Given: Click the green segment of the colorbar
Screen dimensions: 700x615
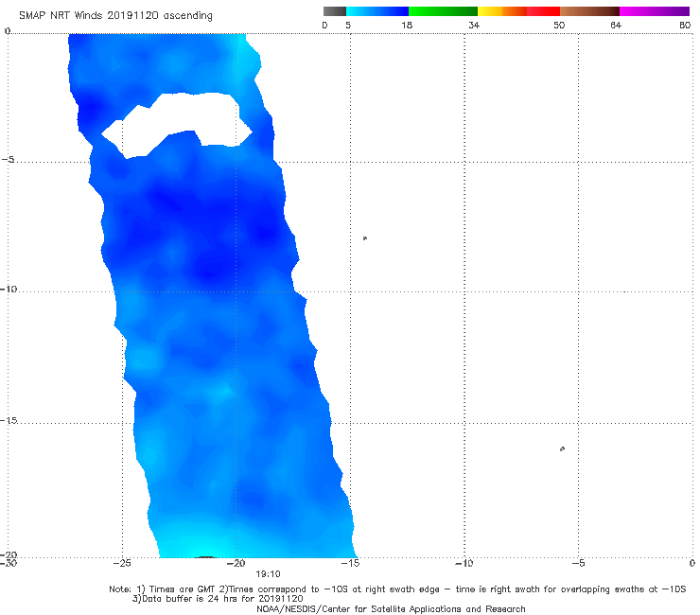Looking at the screenshot, I should coord(443,11).
